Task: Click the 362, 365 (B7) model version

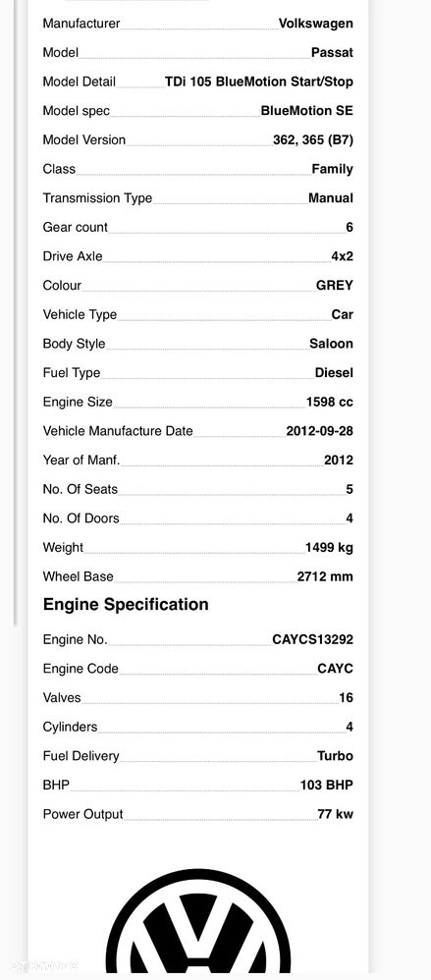Action: 313,140
